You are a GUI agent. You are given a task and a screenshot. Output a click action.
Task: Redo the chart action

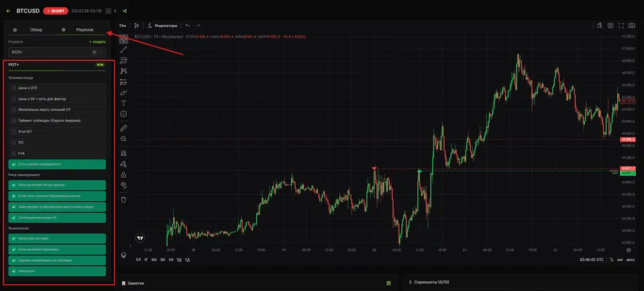tap(199, 25)
